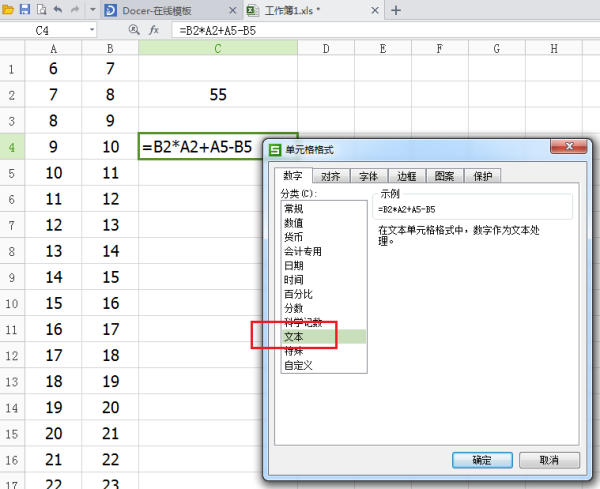The image size is (600, 489).
Task: Cancel dialog with 取消 button
Action: (549, 460)
